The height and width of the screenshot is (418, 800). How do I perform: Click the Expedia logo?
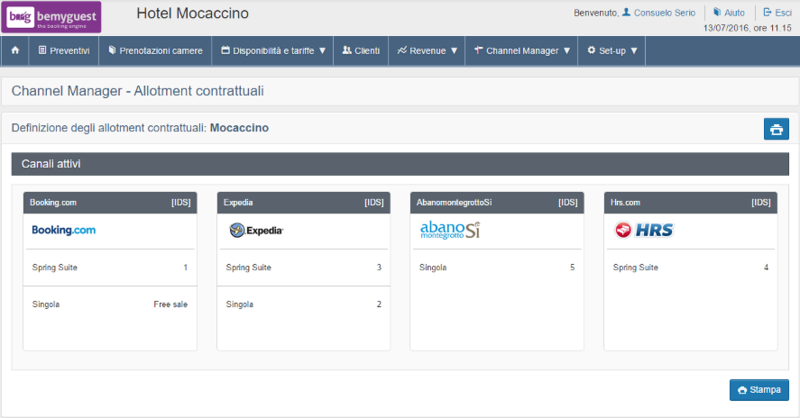coord(256,230)
